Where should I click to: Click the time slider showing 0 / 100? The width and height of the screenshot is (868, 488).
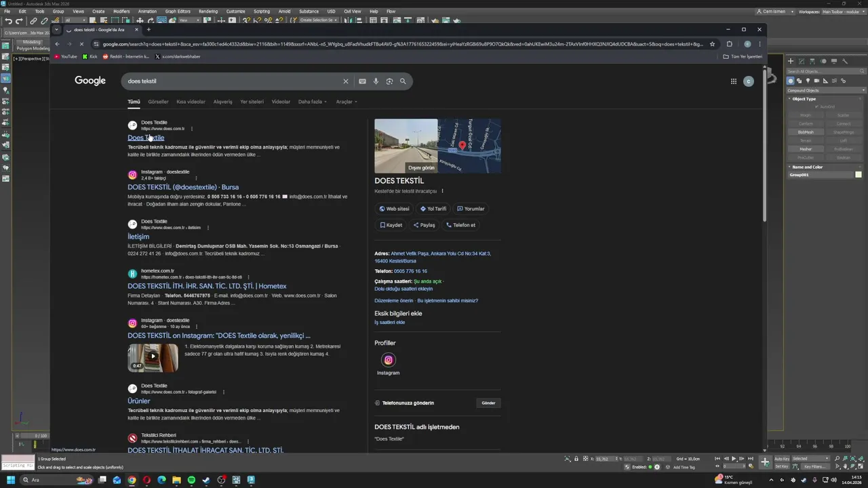tap(41, 436)
